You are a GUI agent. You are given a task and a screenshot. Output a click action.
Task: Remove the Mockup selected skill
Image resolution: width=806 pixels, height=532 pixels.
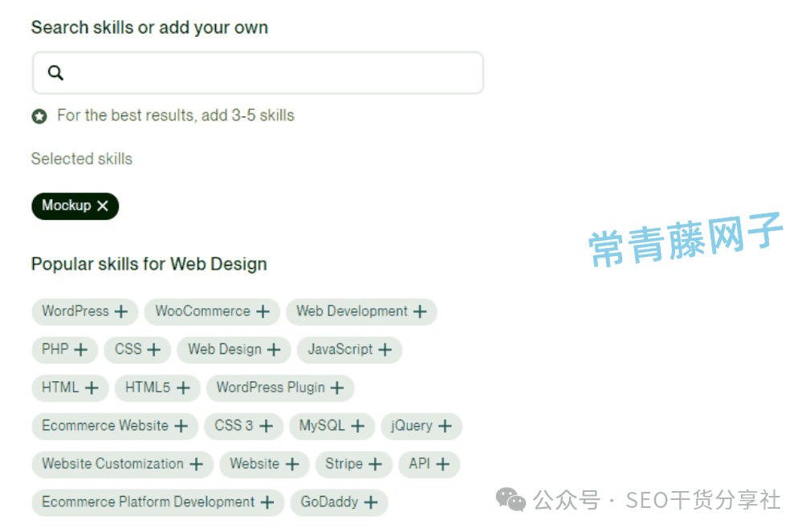point(103,205)
